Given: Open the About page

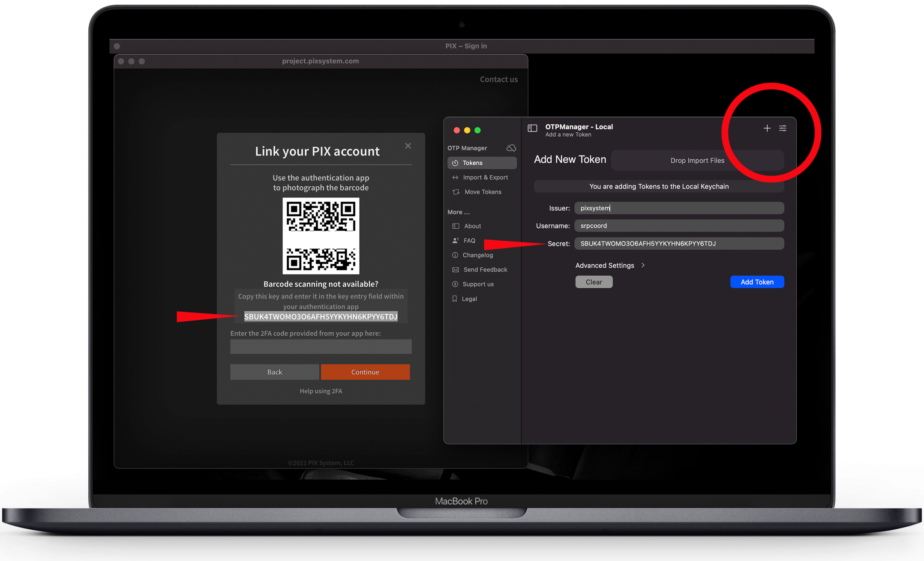Looking at the screenshot, I should coord(472,226).
